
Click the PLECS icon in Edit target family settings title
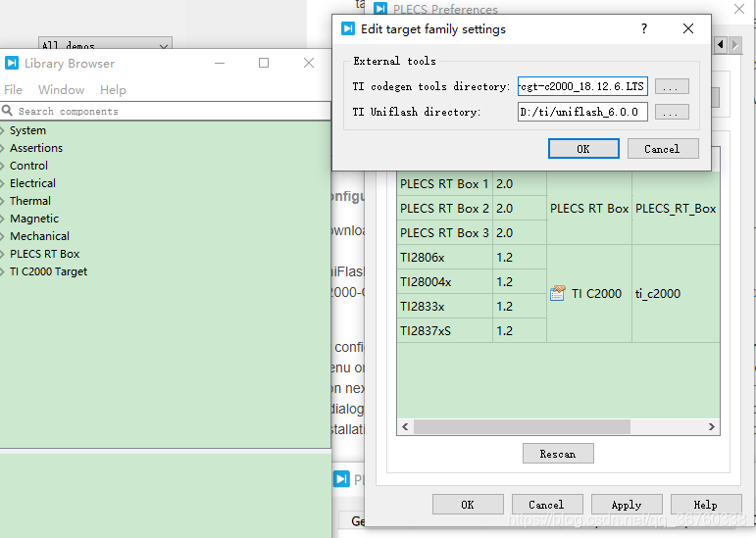pos(348,28)
